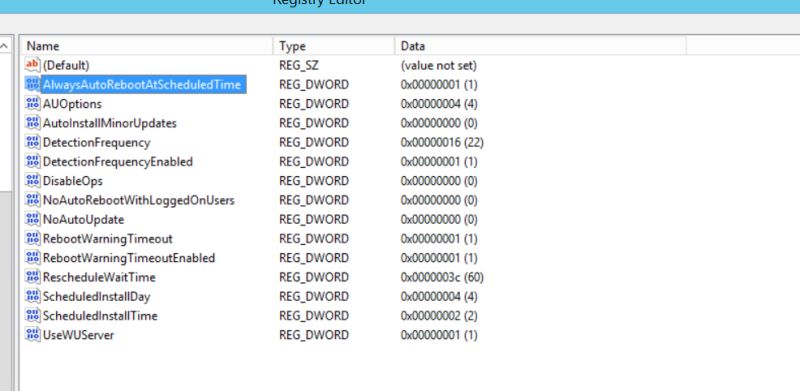Select the RebootWarningTimeoutEnabled value name
The width and height of the screenshot is (800, 391).
pos(129,258)
